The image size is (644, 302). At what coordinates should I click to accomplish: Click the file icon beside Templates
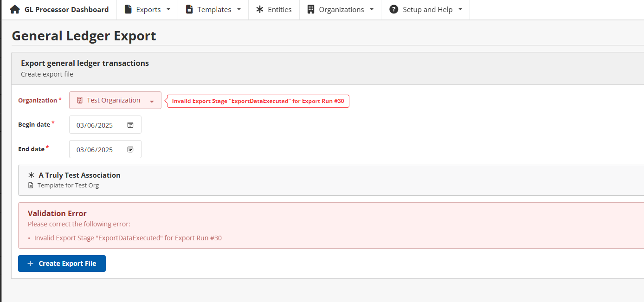point(190,9)
